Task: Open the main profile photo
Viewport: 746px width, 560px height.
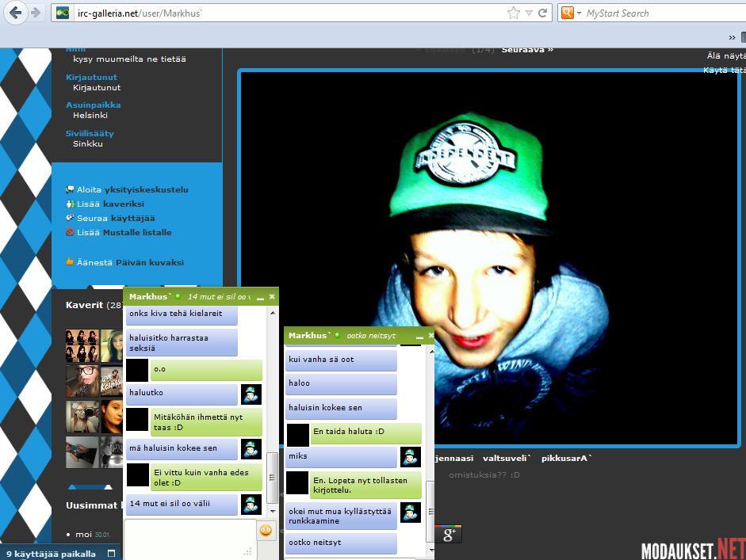Action: point(489,259)
